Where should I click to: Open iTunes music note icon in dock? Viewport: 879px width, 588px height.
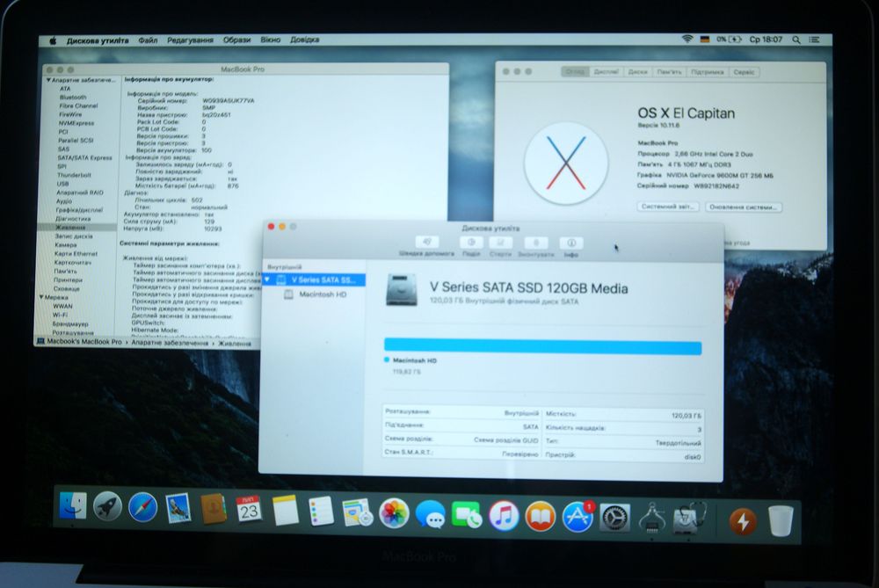(x=504, y=516)
